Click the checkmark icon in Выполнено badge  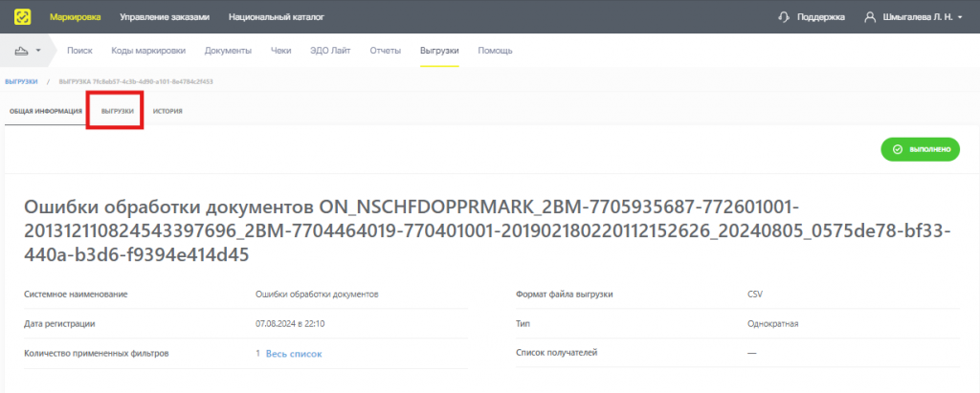[898, 149]
